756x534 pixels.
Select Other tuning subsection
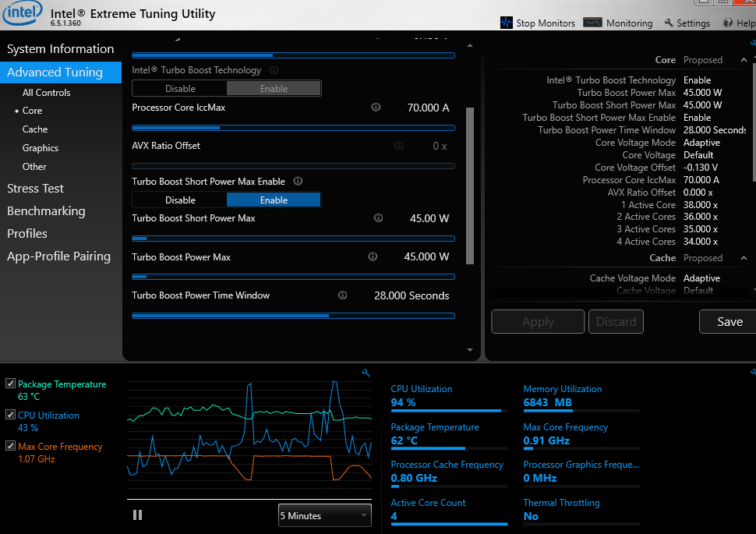pyautogui.click(x=34, y=167)
